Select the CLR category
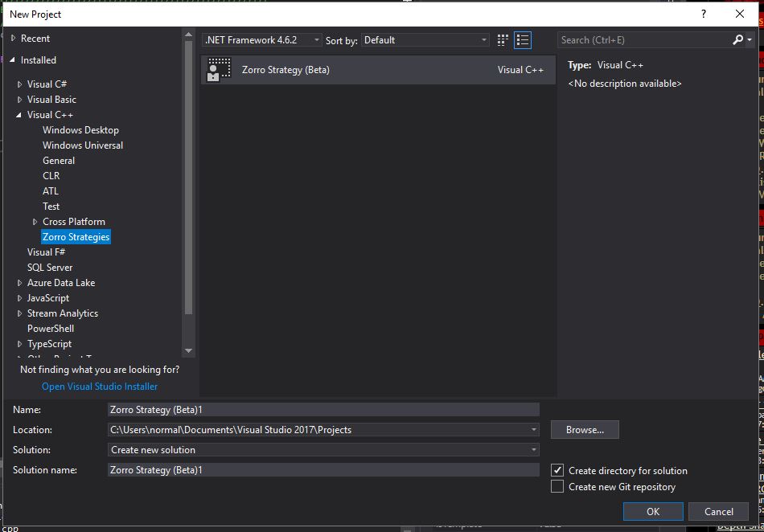Screen dimensions: 764x532 [51, 176]
